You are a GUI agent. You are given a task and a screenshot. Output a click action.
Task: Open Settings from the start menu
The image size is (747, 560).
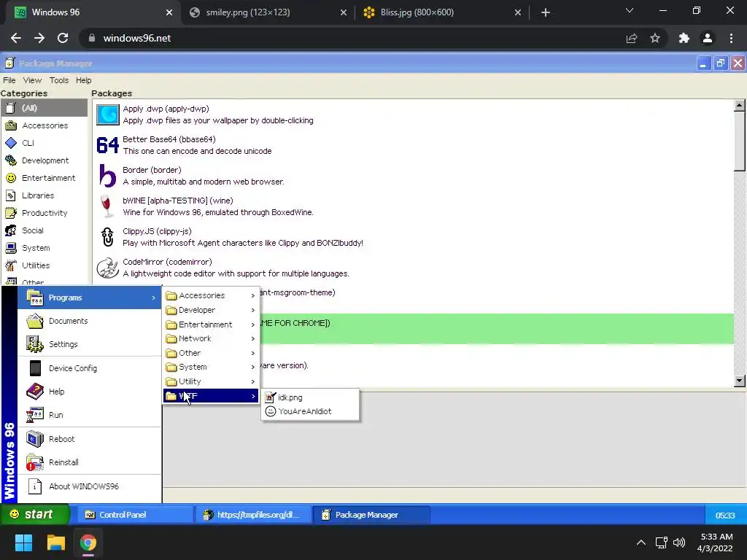[90, 344]
